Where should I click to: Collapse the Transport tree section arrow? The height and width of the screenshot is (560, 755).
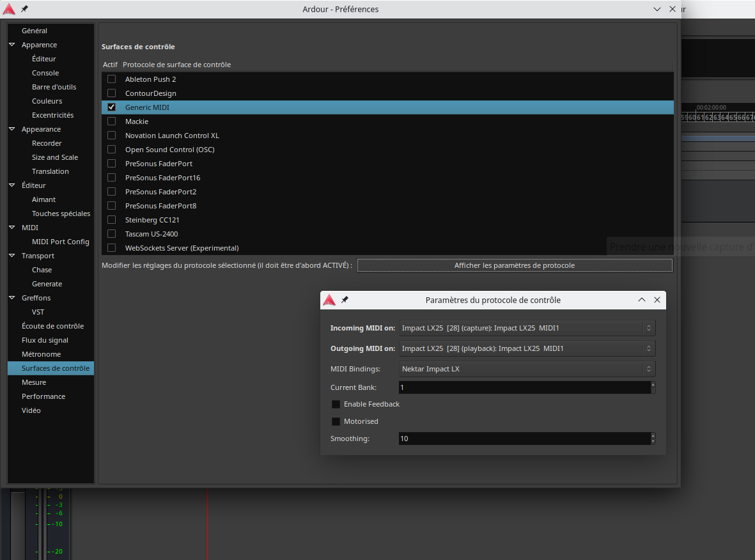[x=12, y=256]
